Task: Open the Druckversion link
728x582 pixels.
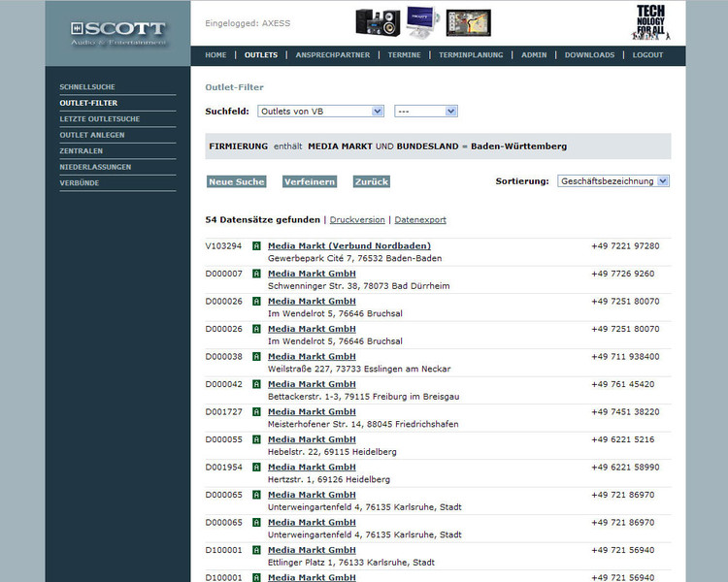Action: [x=357, y=220]
